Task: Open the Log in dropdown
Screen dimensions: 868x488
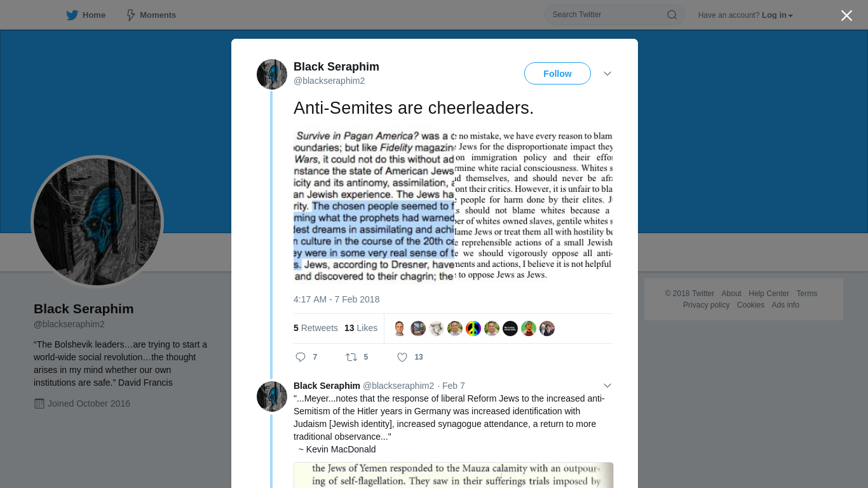Action: pos(777,15)
